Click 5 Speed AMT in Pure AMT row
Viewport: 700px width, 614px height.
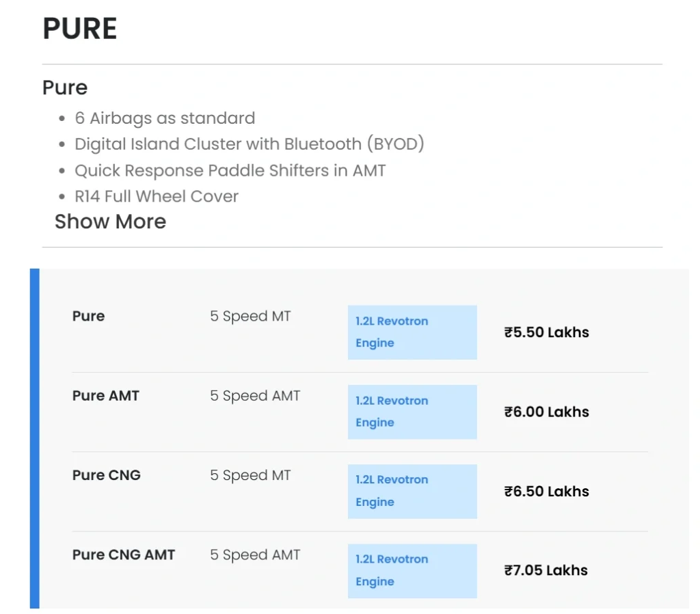255,396
